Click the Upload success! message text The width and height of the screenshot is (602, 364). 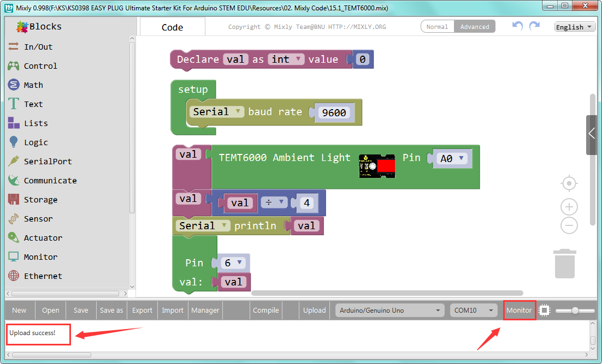point(32,333)
